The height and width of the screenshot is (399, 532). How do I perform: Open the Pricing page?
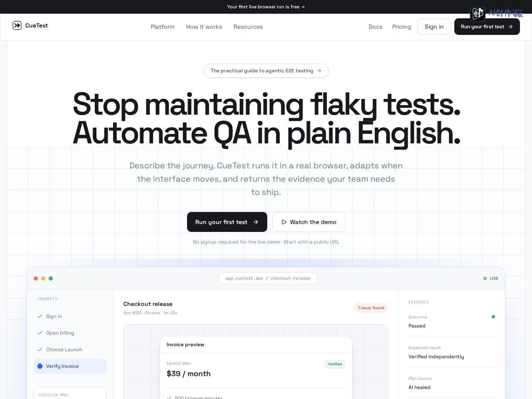(401, 27)
